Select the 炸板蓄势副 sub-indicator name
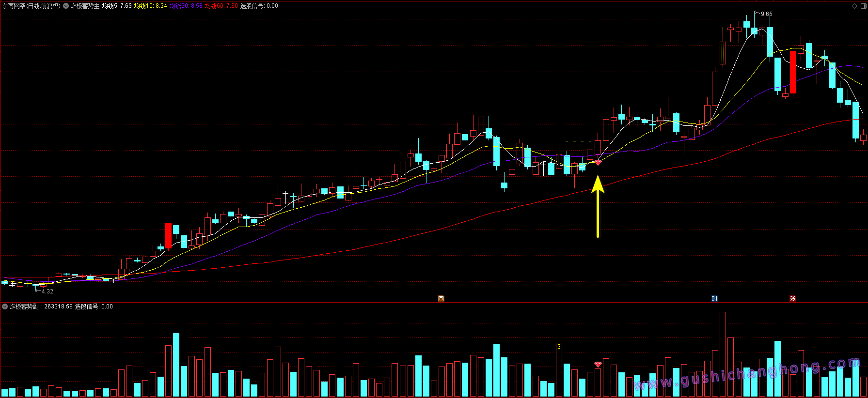 coord(24,306)
